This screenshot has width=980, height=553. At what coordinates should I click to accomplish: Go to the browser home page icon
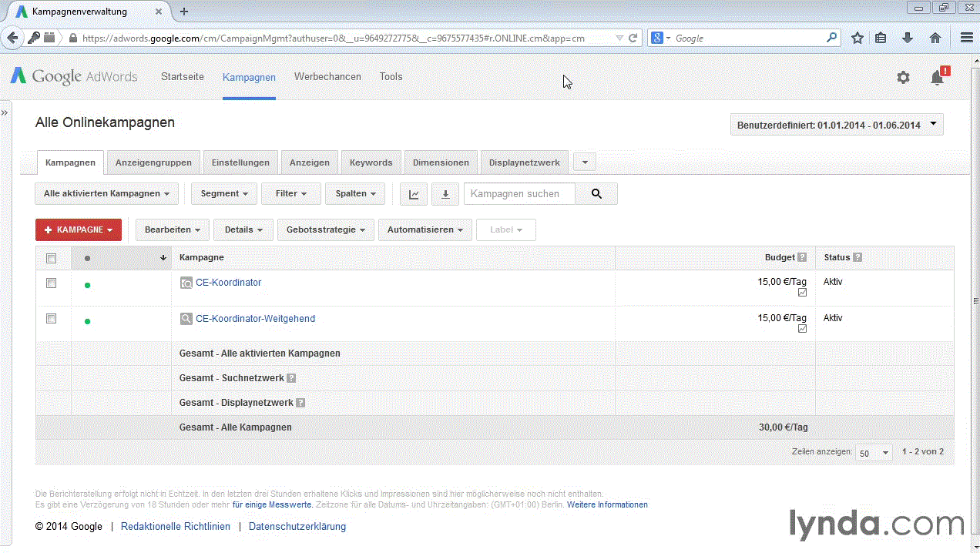935,38
